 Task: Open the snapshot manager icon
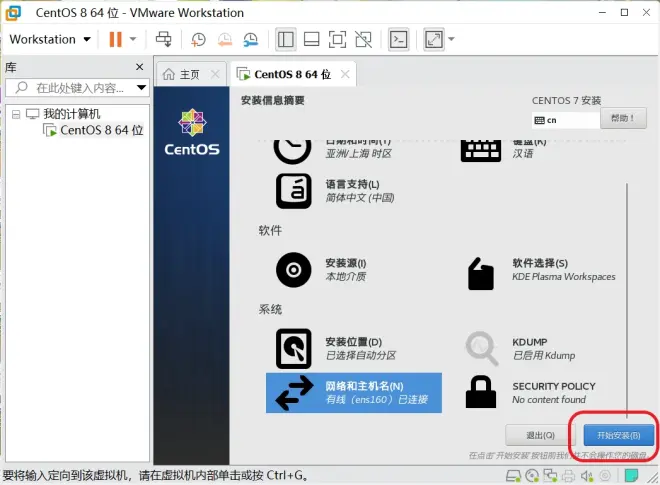pyautogui.click(x=250, y=40)
